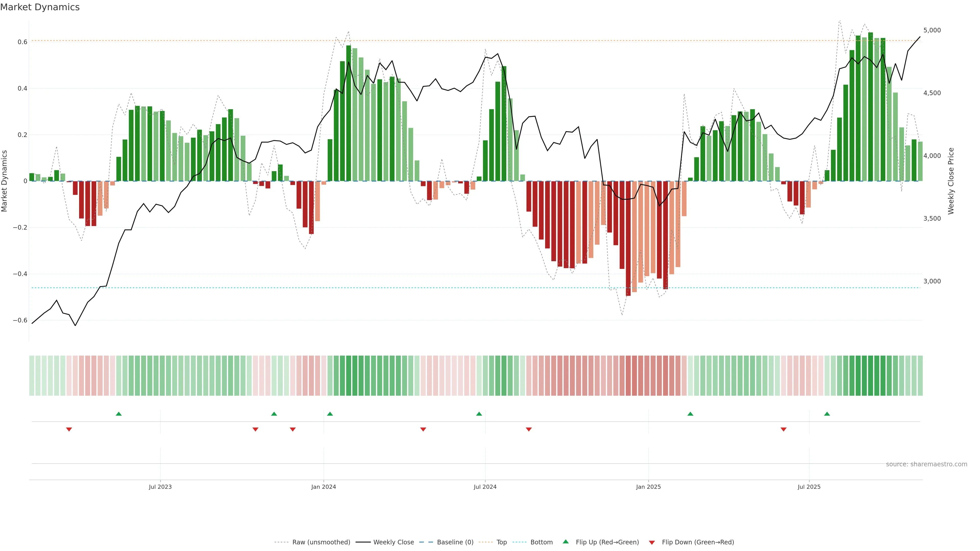Screen dimensions: 980x551
Task: Toggle the Bottom legend entry
Action: 541,542
